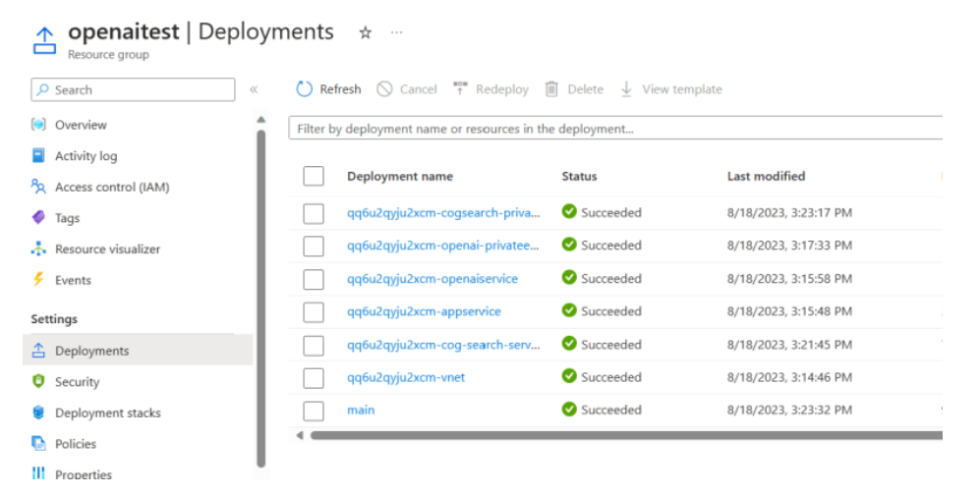The width and height of the screenshot is (980, 496).
Task: Click the 8/18/2023, 3:23:32 PM timestamp
Action: (789, 411)
